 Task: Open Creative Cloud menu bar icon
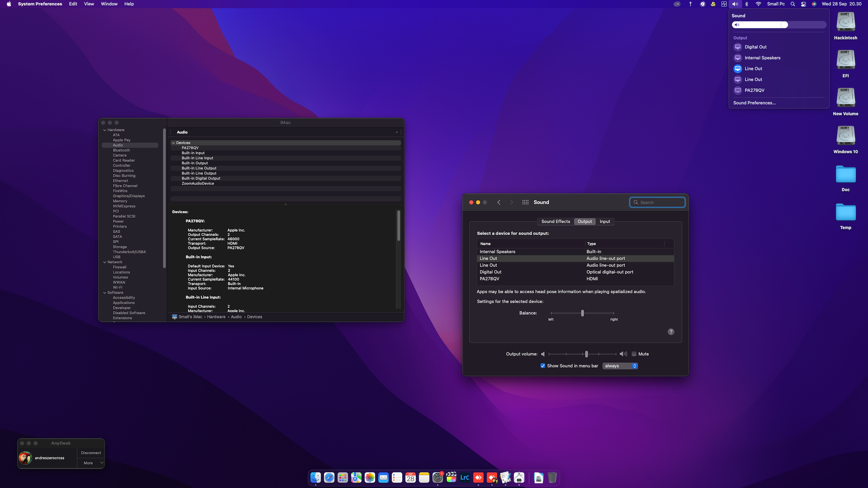[677, 4]
